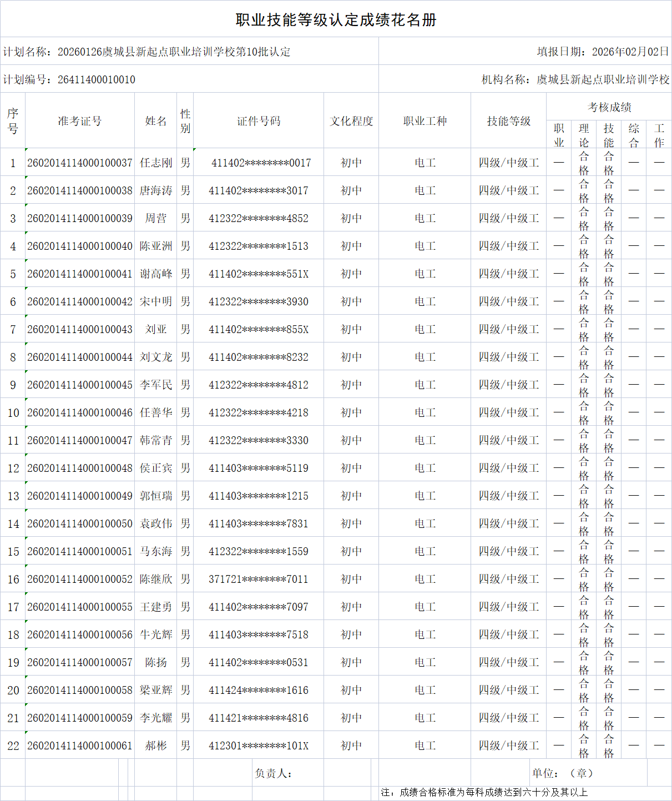The height and width of the screenshot is (801, 672).
Task: Click the 性别 column header
Action: [185, 120]
